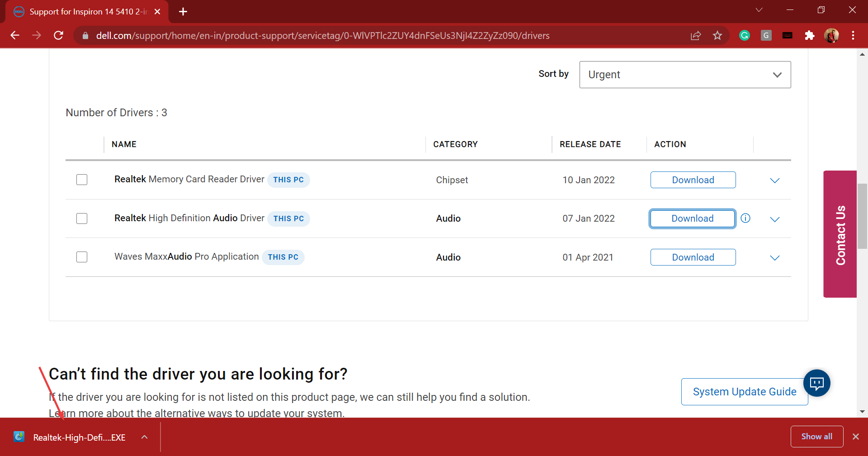Expand details for Memory Card Reader row
The height and width of the screenshot is (456, 868).
point(775,180)
